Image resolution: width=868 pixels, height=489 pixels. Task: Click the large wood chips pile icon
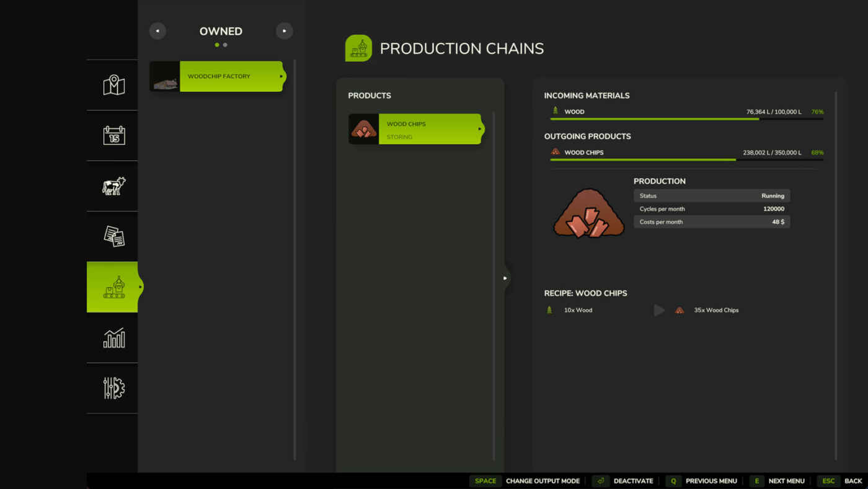click(x=588, y=213)
